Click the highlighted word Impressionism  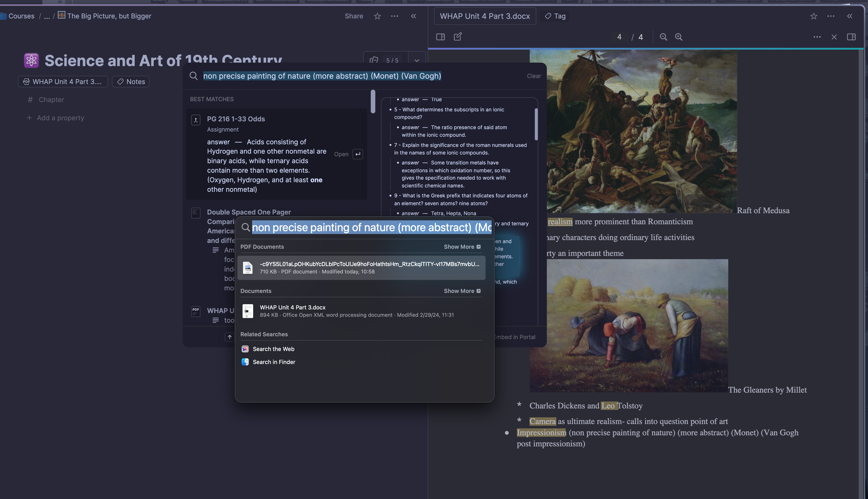pyautogui.click(x=541, y=432)
